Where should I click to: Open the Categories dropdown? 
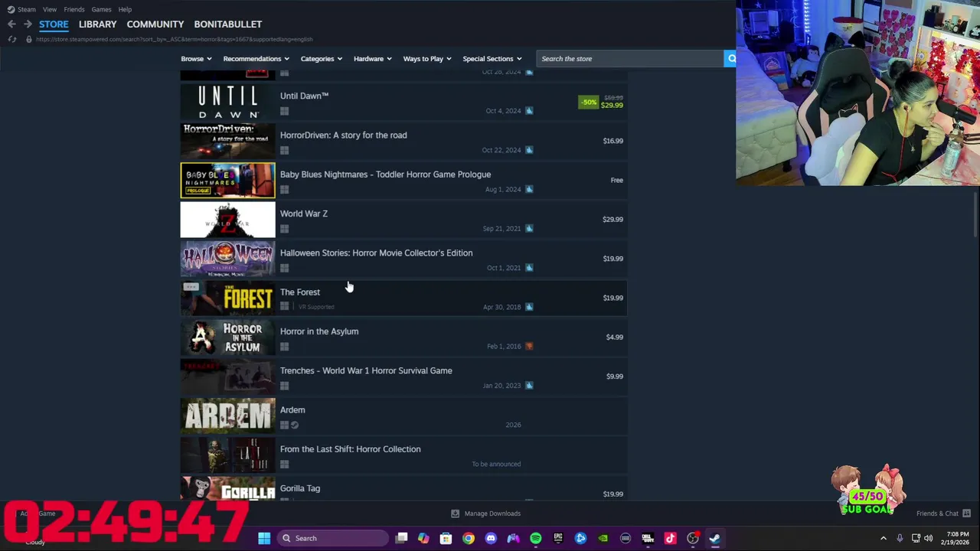321,59
